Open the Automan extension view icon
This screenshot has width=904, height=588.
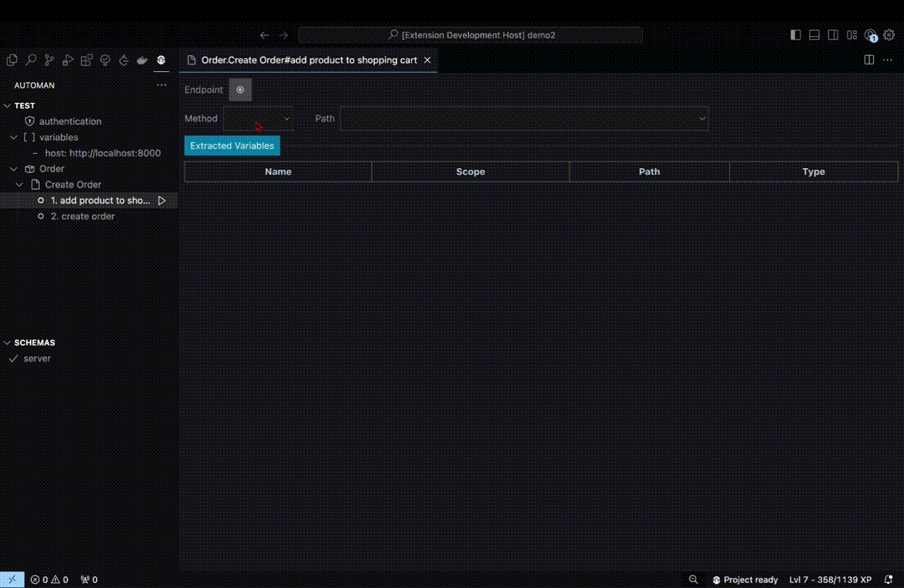point(161,59)
